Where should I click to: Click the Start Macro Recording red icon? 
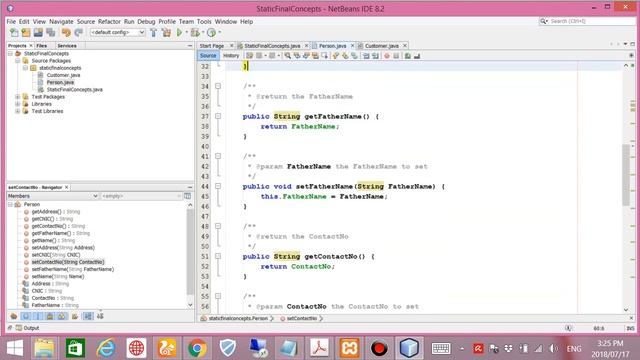[x=387, y=56]
